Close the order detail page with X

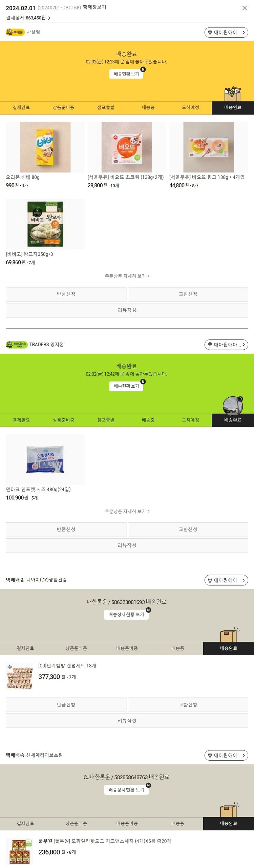(244, 8)
